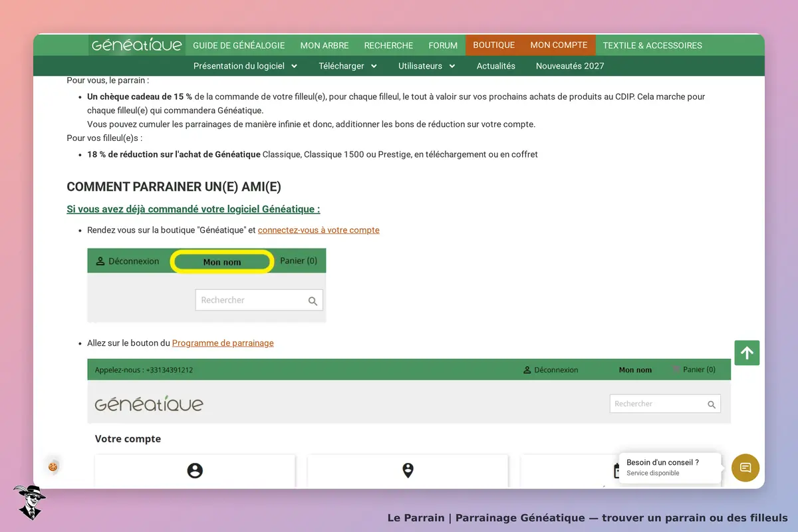Click the cookie settings icon
The height and width of the screenshot is (532, 798).
coord(53,467)
